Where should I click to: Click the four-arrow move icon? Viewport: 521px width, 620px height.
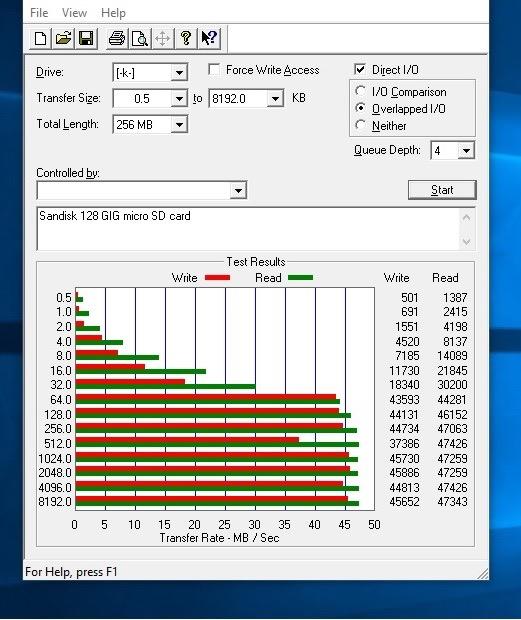(x=162, y=38)
